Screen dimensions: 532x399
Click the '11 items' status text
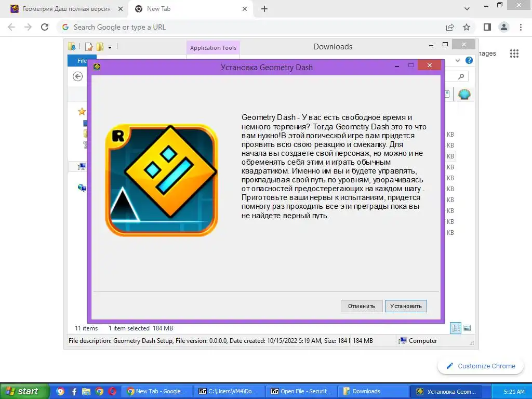point(86,328)
